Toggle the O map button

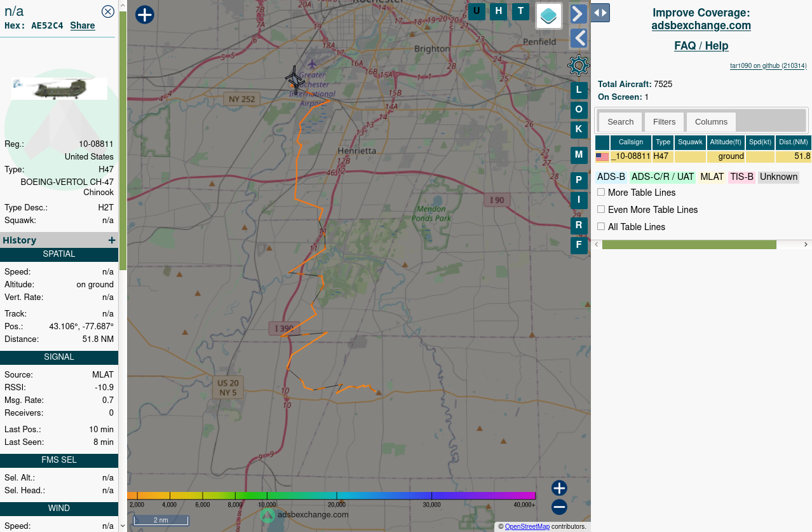579,110
